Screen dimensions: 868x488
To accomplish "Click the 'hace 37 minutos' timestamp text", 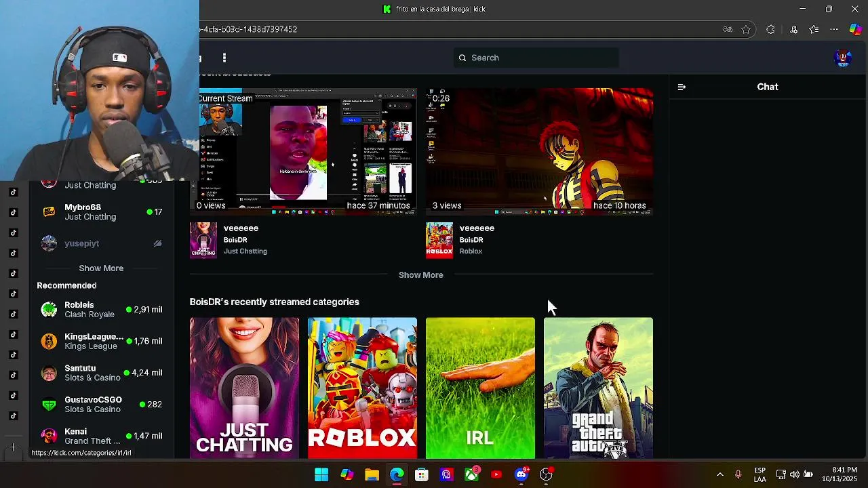I will click(x=378, y=205).
